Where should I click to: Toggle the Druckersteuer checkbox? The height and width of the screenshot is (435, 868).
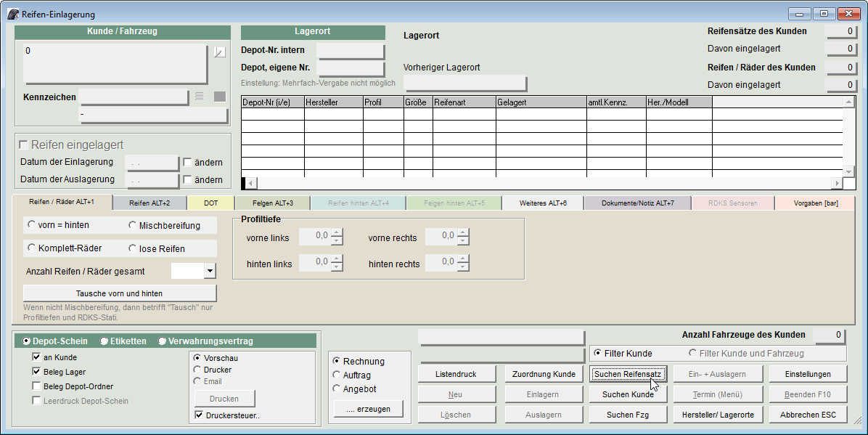pyautogui.click(x=199, y=415)
